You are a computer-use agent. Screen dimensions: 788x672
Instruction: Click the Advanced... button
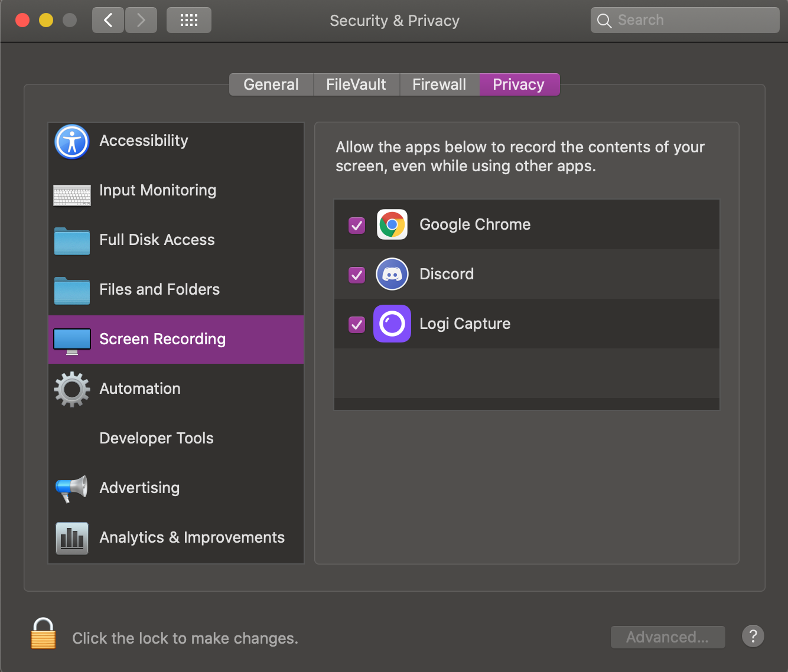click(667, 637)
